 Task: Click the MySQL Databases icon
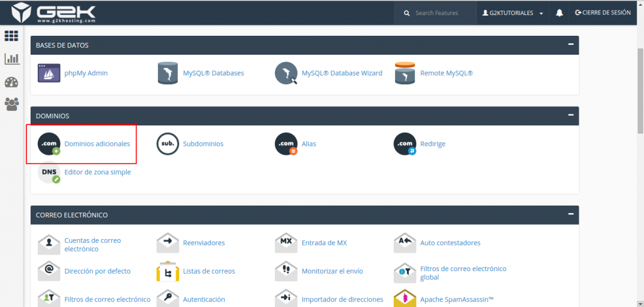pos(167,73)
